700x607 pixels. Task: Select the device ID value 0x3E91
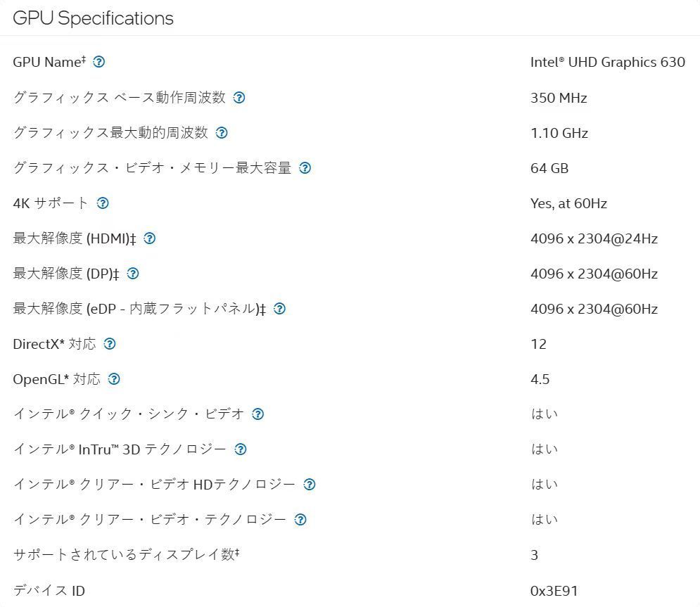(x=554, y=591)
